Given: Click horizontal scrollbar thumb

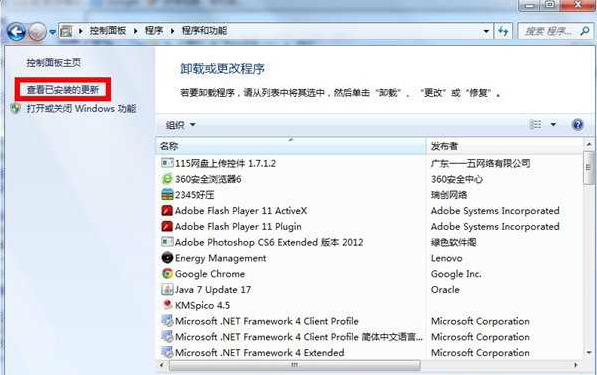Looking at the screenshot, I should coord(294,365).
